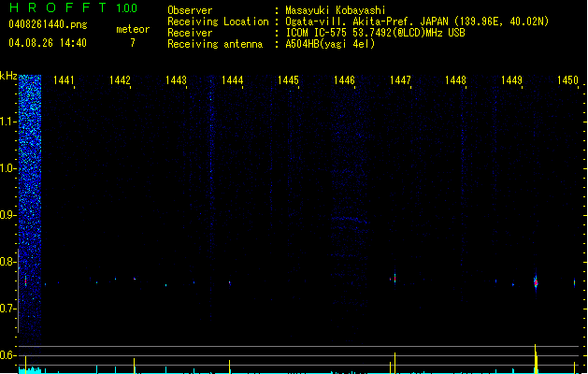Click the 0.9 kHz frequency label

[7, 215]
